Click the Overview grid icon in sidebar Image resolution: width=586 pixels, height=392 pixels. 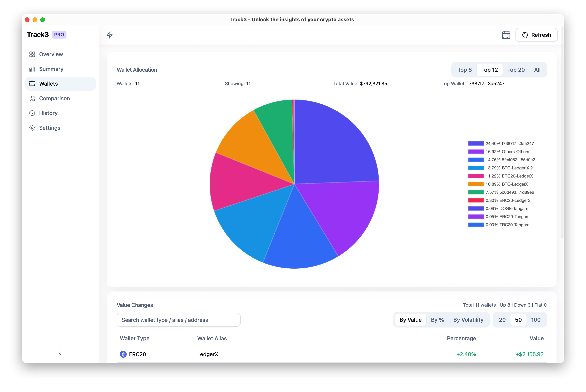32,54
